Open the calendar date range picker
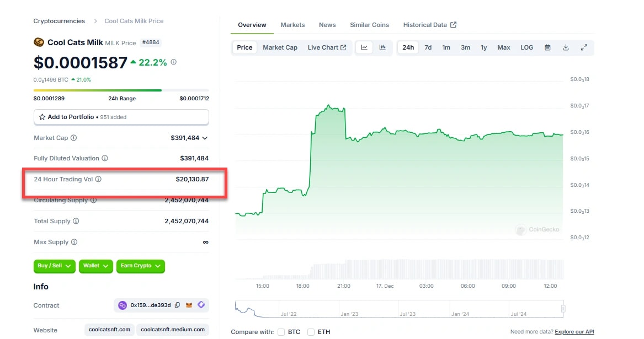Image resolution: width=644 pixels, height=339 pixels. (547, 47)
